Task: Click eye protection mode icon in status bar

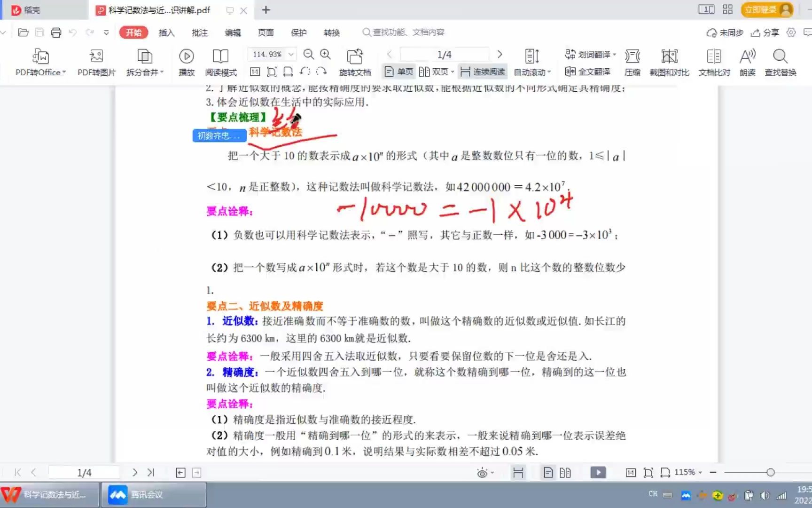Action: coord(482,473)
